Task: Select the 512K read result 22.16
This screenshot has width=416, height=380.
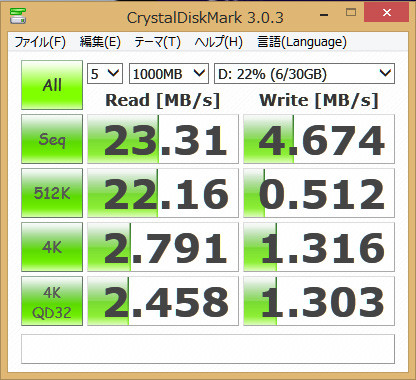Action: (x=163, y=193)
